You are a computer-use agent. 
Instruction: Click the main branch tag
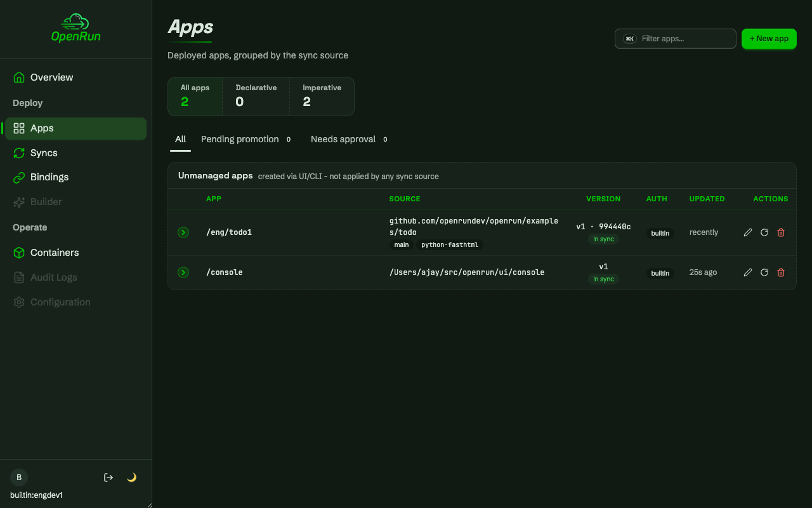[402, 244]
